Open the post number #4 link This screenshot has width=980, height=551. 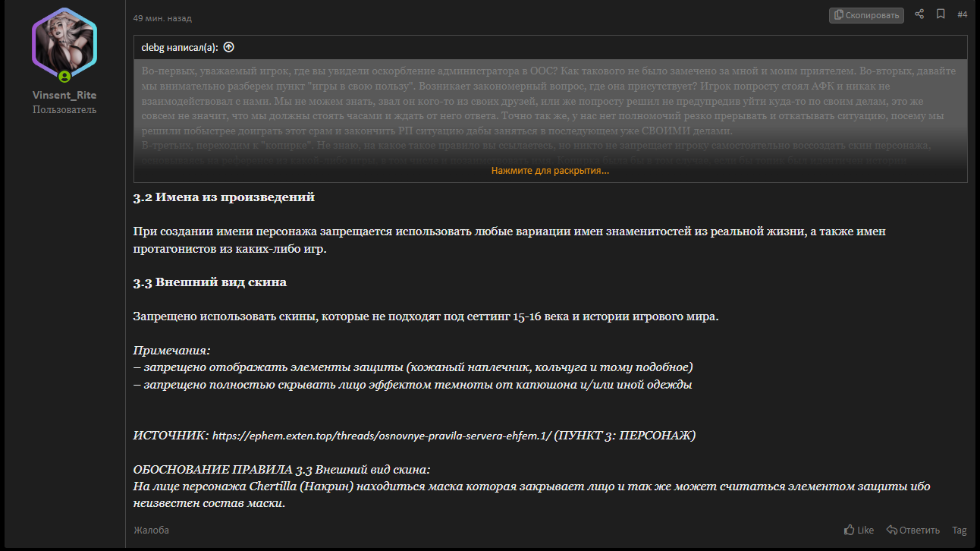[962, 14]
